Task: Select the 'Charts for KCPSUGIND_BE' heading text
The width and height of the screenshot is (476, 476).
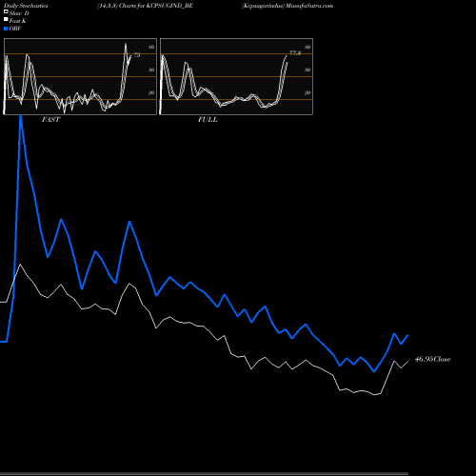Action: (156, 6)
